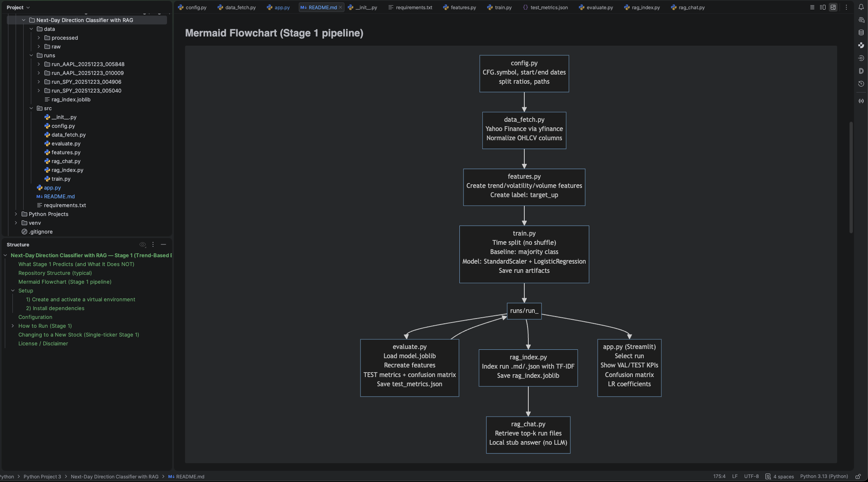Open the editor kebab menu with three dots
Viewport: 868px width, 482px height.
pos(846,7)
